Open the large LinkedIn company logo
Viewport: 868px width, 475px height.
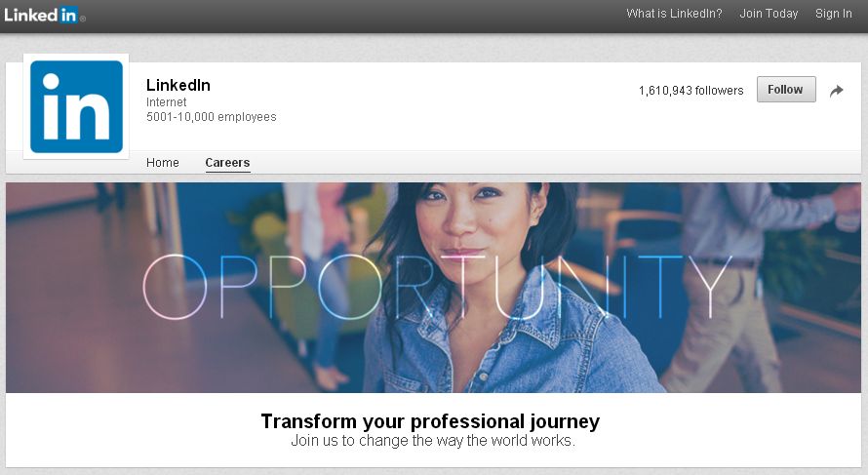pyautogui.click(x=76, y=107)
